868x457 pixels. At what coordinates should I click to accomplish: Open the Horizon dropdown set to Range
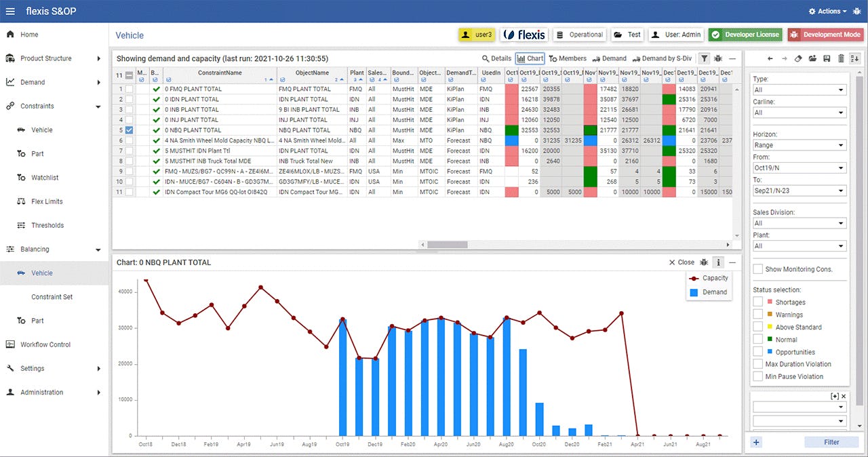tap(799, 145)
